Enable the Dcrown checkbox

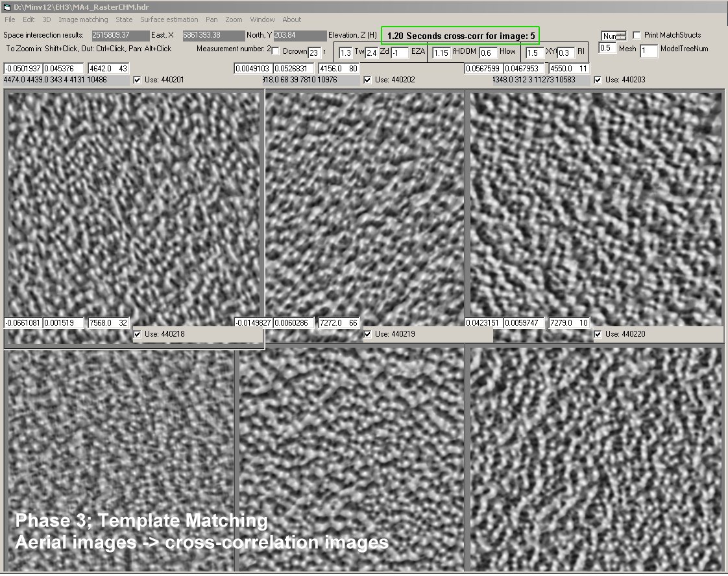tap(276, 51)
